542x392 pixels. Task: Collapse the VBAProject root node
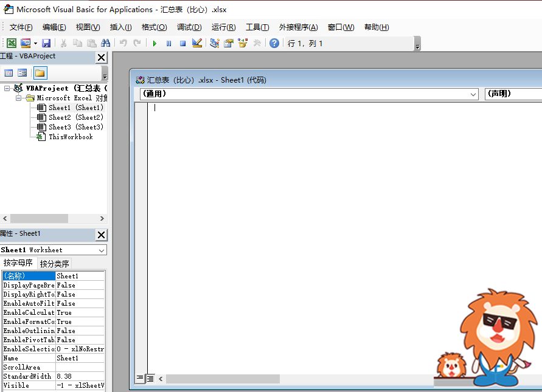(x=7, y=88)
